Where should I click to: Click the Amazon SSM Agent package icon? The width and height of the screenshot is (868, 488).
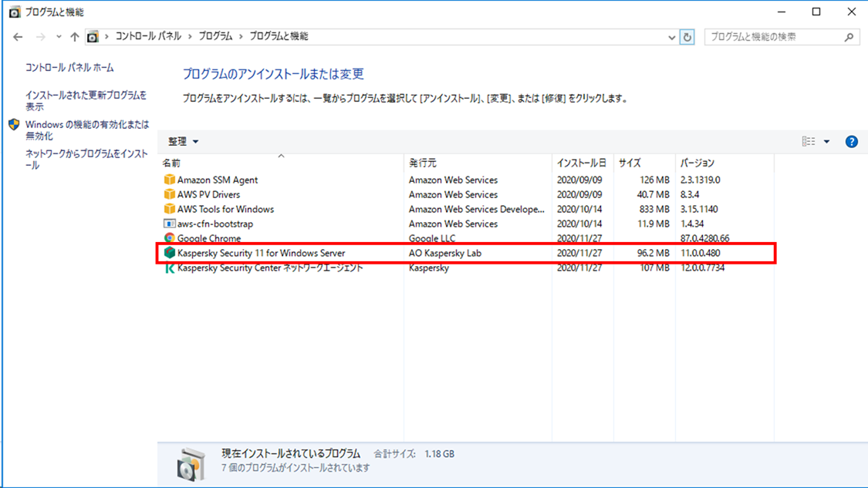tap(170, 180)
